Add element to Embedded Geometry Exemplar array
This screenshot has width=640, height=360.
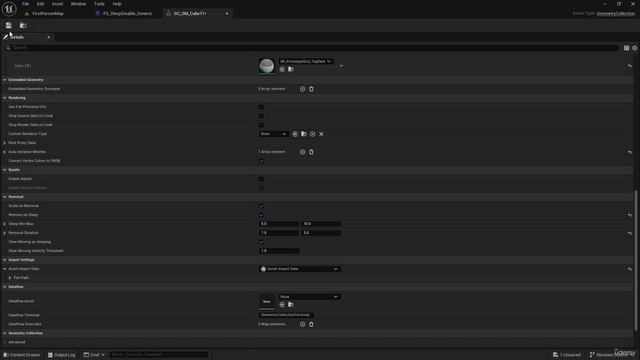(302, 89)
